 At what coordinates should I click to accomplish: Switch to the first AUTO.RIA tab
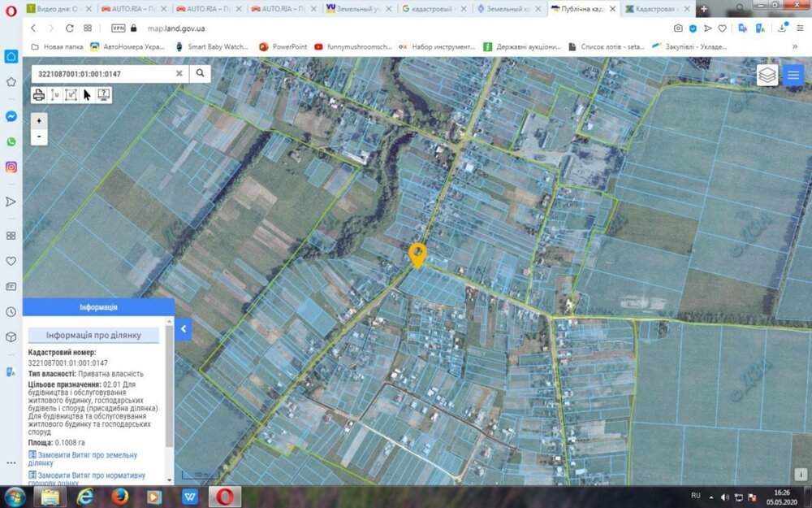pos(132,8)
